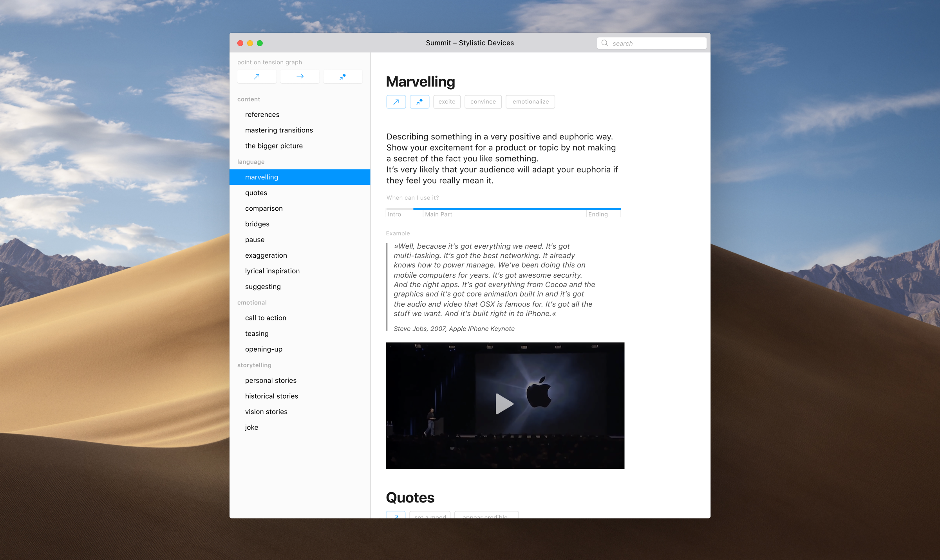Image resolution: width=940 pixels, height=560 pixels.
Task: Open personal stories entry
Action: (300, 381)
